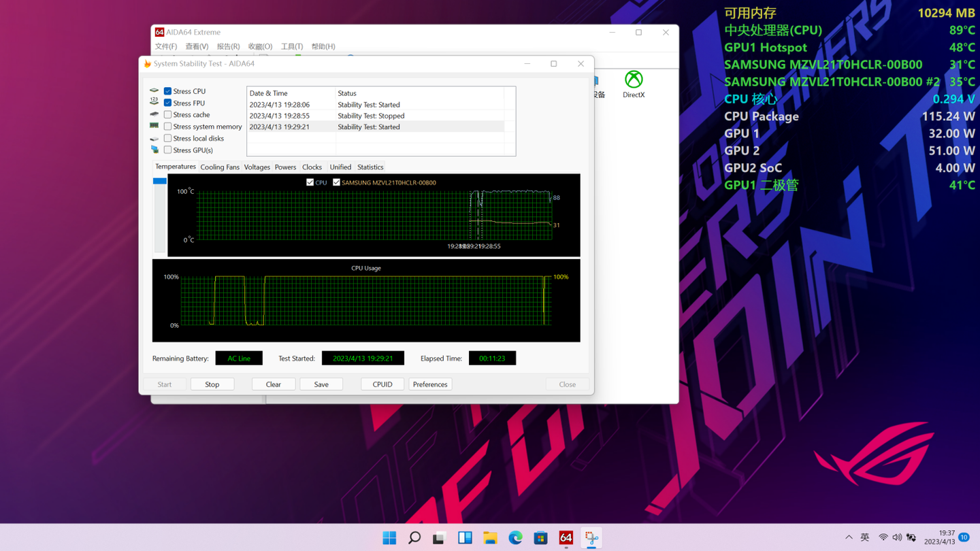Viewport: 980px width, 551px height.
Task: Click the Status column header
Action: [420, 93]
